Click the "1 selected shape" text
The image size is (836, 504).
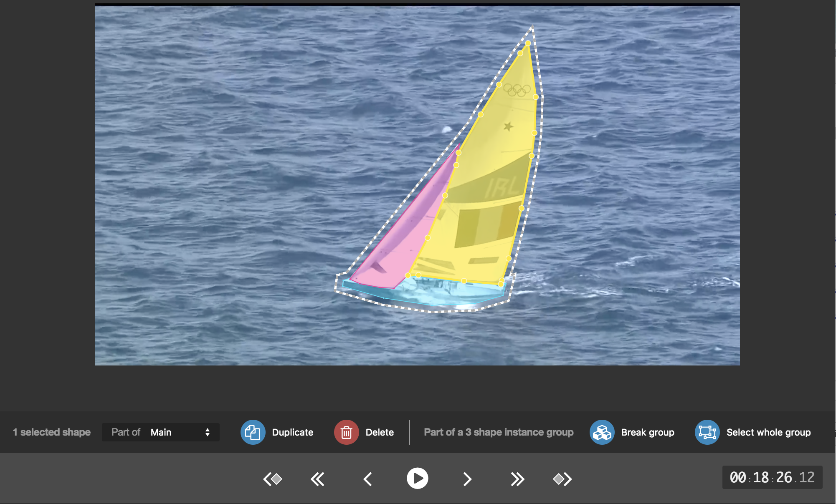[x=52, y=432]
